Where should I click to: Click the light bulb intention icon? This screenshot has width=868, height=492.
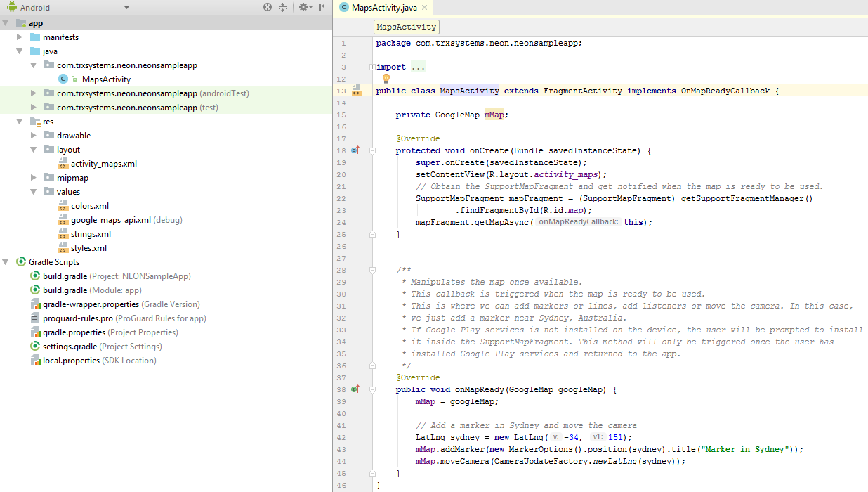[386, 79]
